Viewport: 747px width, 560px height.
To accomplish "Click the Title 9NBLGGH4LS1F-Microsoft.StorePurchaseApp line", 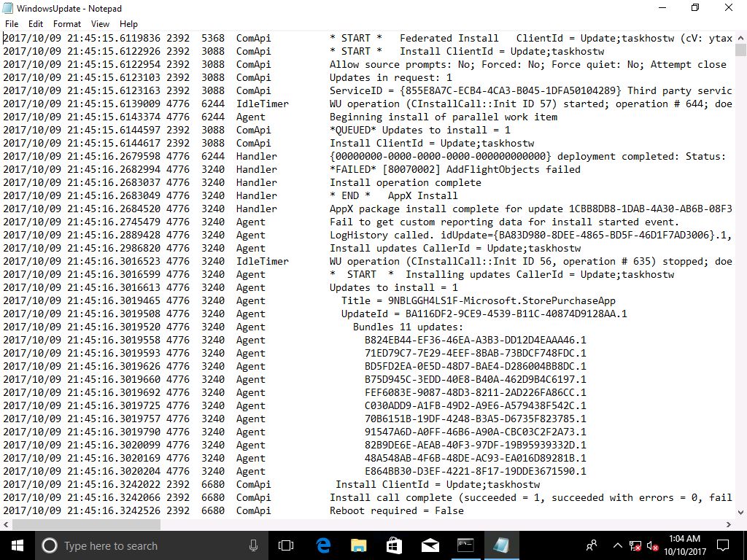I will [x=479, y=301].
